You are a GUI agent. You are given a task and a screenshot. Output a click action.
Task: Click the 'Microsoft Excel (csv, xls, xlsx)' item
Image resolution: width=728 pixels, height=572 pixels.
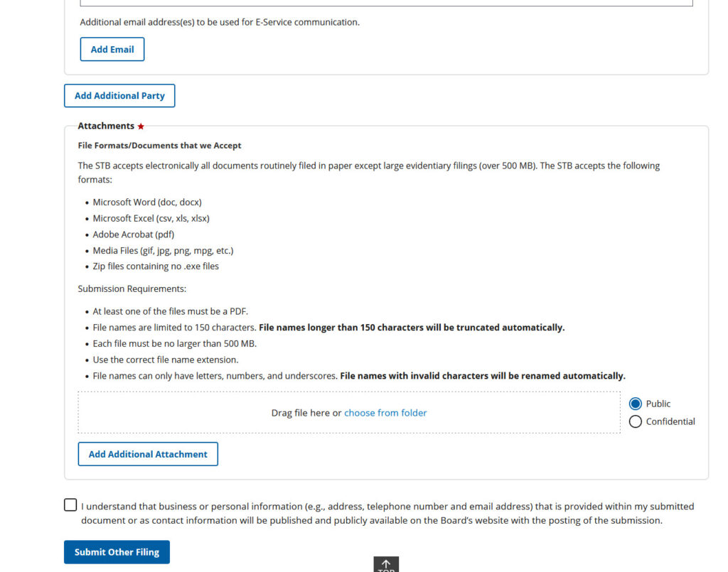pyautogui.click(x=151, y=219)
